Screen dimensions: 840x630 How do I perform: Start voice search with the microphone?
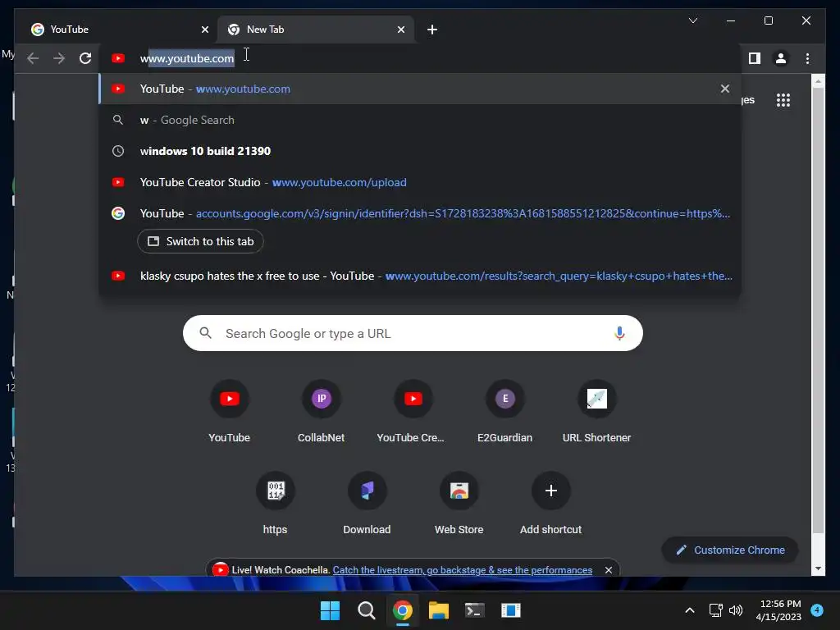pos(619,333)
